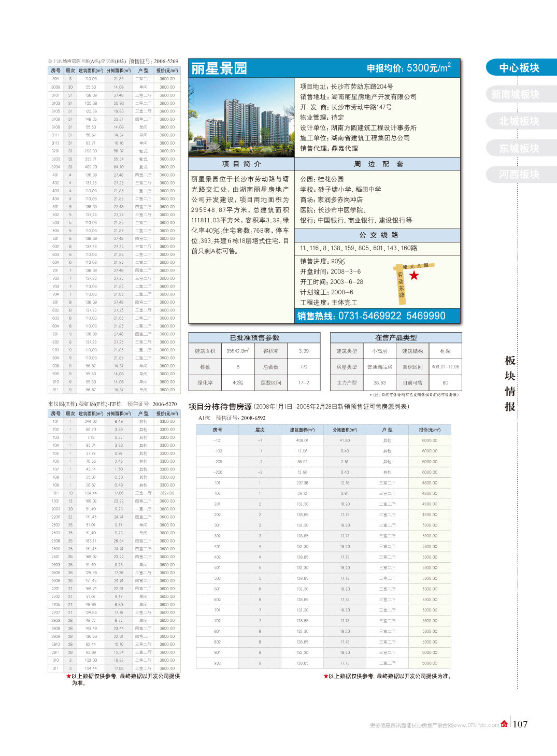Viewport: 557px width, 756px height.
Task: Select the 3627.00 price cell in the EF栋 table
Action: tap(167, 493)
